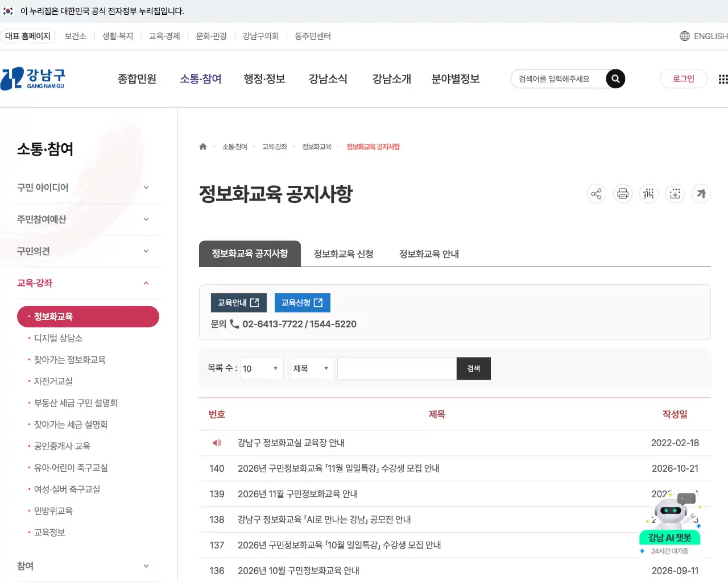Open the 공인중개사 교육 sidebar item
Screen dimensions: 728x582
click(x=62, y=446)
